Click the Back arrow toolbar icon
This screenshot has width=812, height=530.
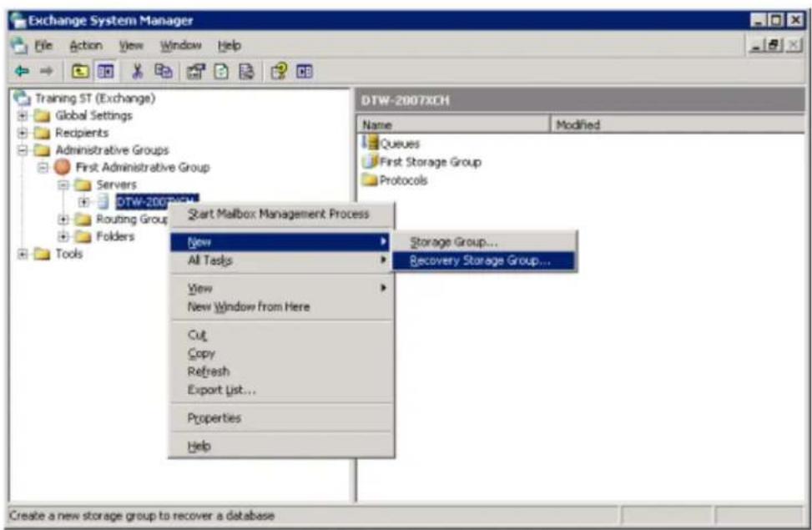point(22,71)
